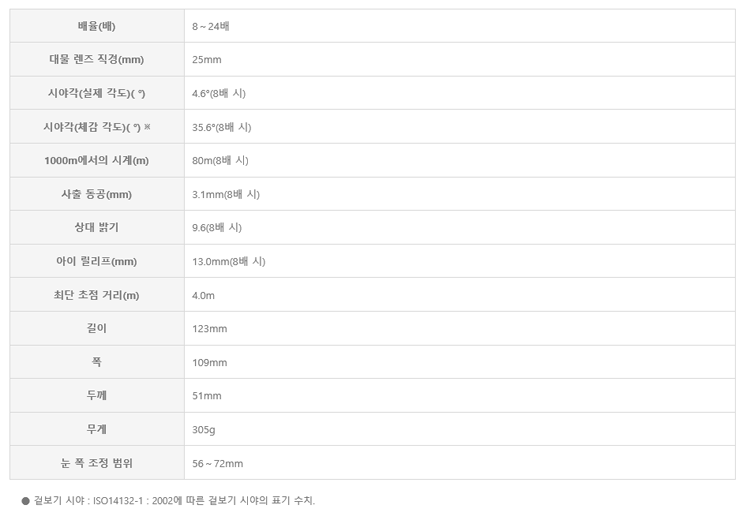Click the 대물 렌즈 직경(mm) label
This screenshot has width=750, height=520.
pos(97,60)
